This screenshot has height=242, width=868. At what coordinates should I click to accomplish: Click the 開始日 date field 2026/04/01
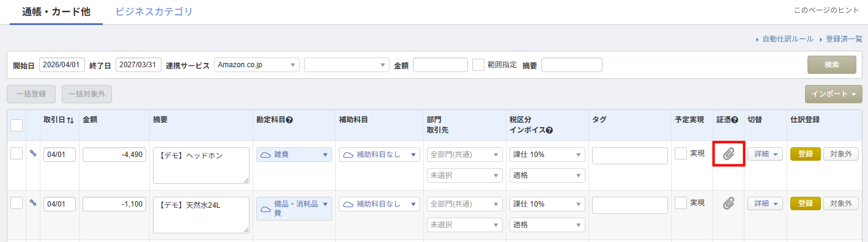62,65
